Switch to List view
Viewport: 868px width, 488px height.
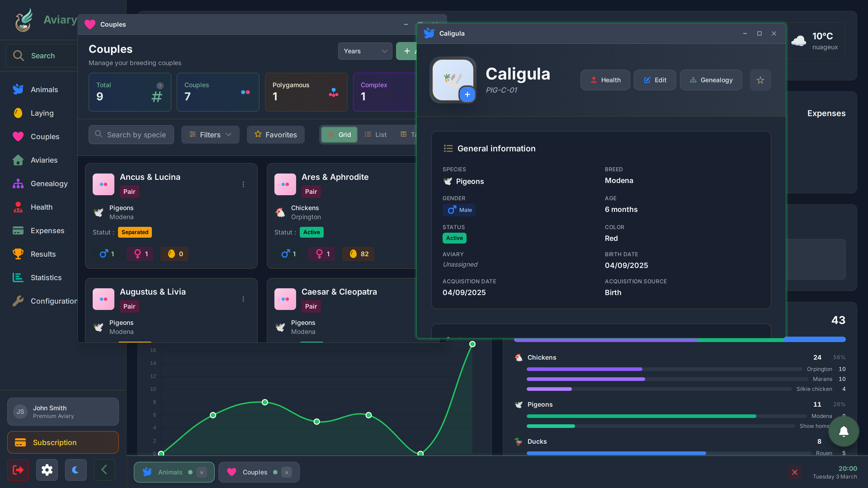(375, 135)
